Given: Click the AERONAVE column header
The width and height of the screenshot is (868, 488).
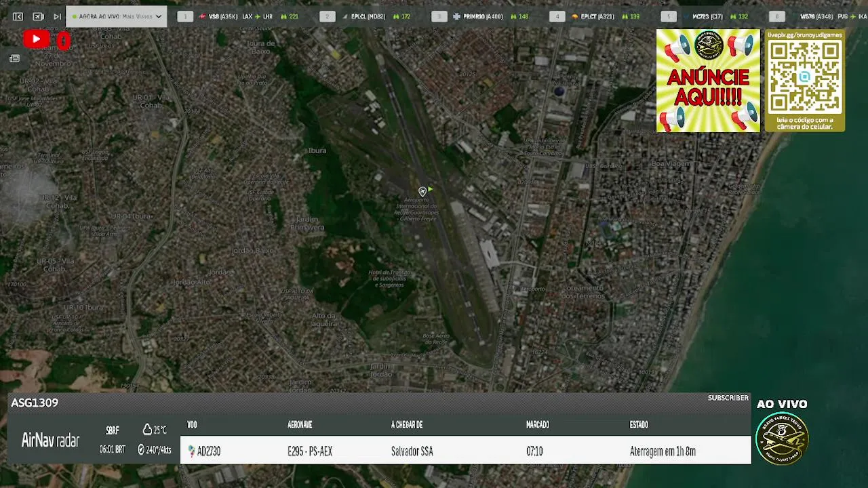Looking at the screenshot, I should [x=300, y=425].
